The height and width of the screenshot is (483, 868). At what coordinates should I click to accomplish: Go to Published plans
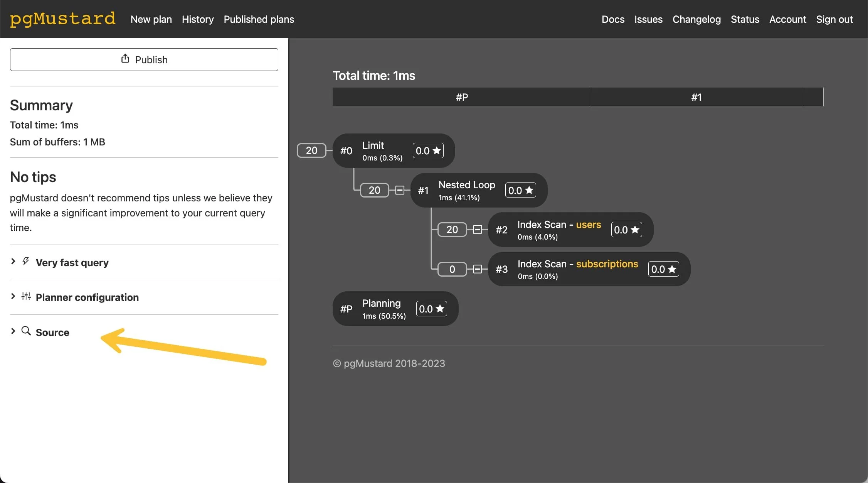coord(259,19)
